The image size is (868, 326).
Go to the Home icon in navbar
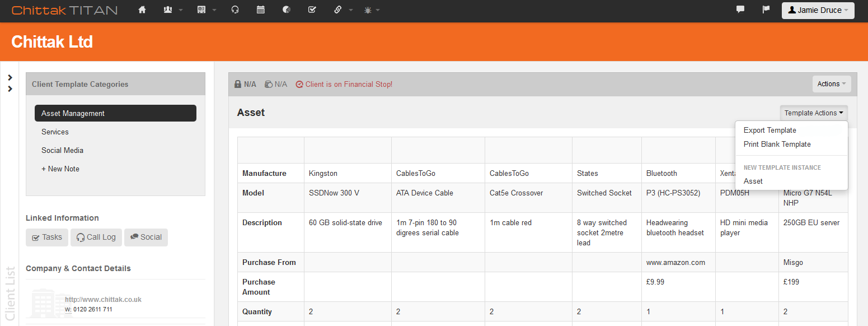coord(142,10)
